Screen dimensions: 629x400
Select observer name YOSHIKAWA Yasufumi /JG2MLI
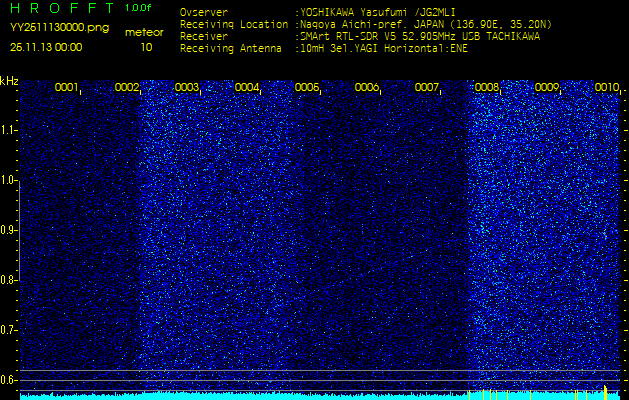tap(378, 12)
